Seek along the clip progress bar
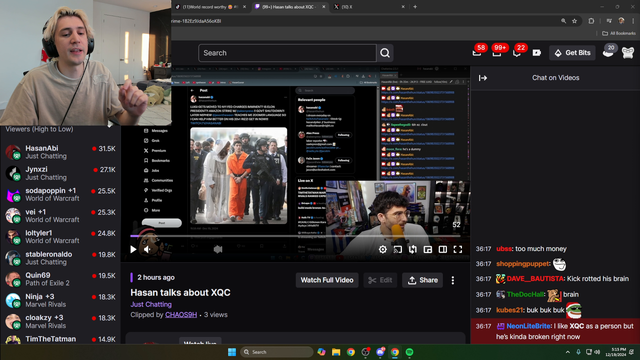The width and height of the screenshot is (640, 360). [296, 236]
